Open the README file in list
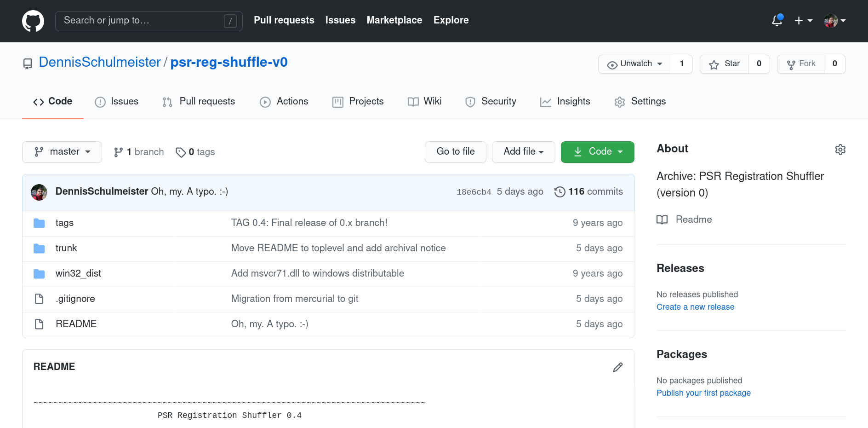 (x=76, y=324)
